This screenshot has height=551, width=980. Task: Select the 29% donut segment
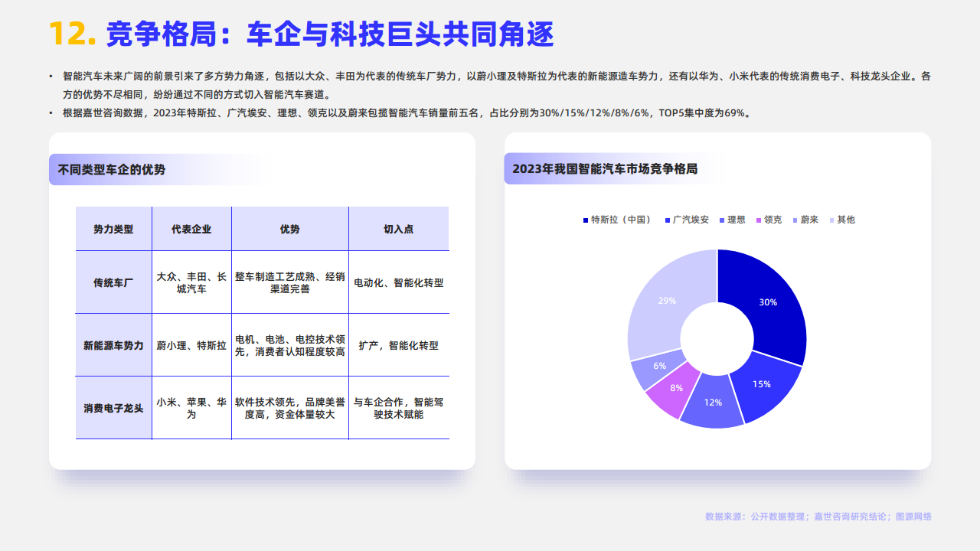[x=667, y=301]
